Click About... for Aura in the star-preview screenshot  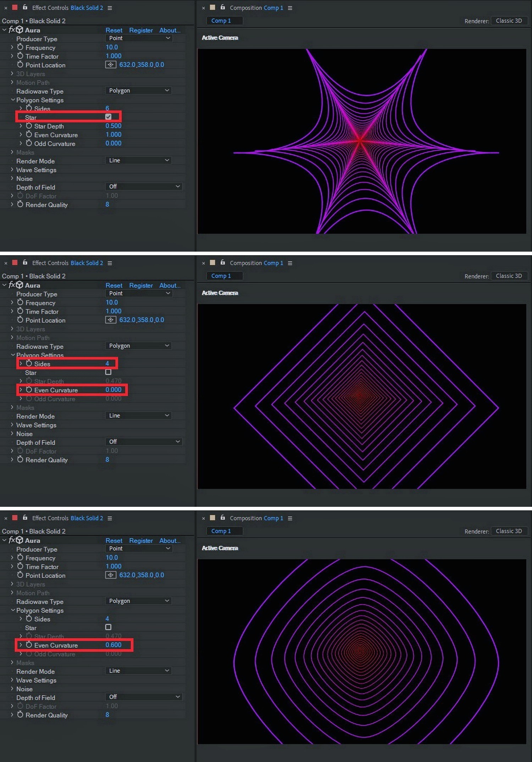click(170, 30)
